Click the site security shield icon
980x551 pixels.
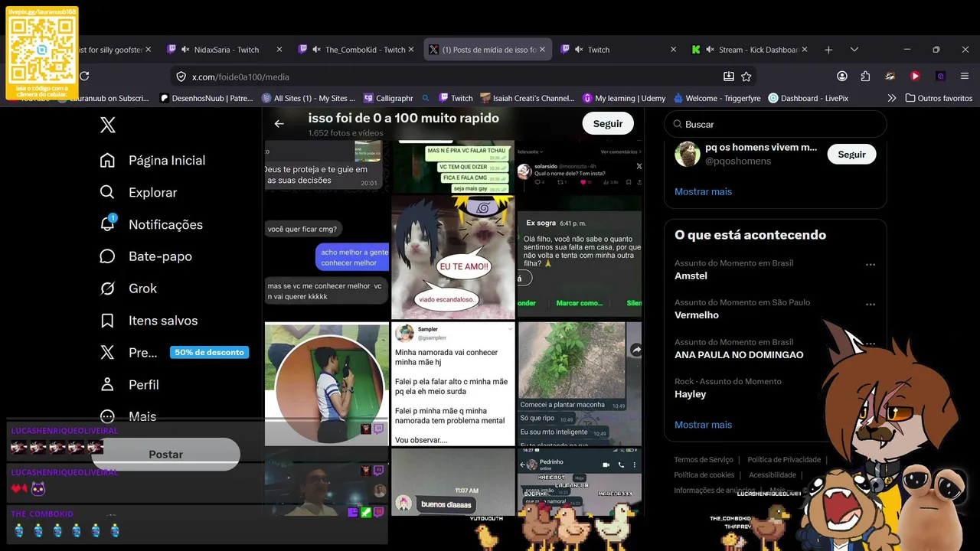point(181,77)
